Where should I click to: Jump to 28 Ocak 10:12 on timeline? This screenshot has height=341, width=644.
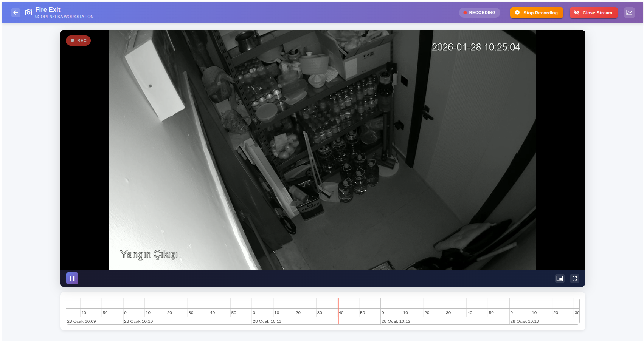tap(396, 321)
